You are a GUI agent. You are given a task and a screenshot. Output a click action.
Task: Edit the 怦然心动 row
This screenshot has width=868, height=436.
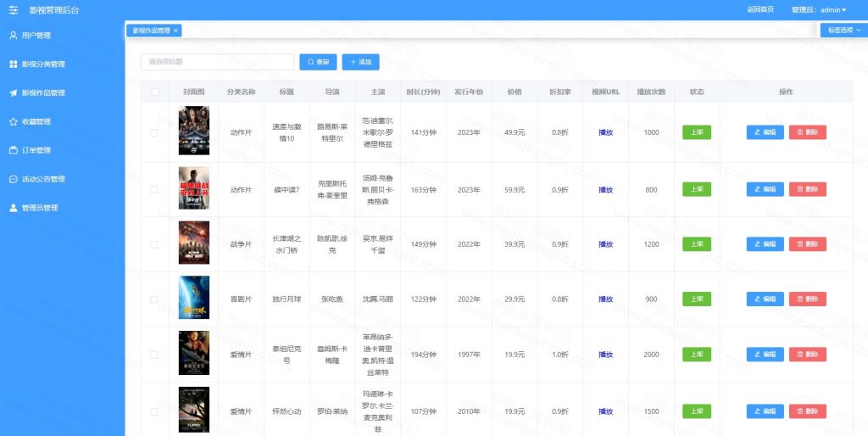(765, 411)
